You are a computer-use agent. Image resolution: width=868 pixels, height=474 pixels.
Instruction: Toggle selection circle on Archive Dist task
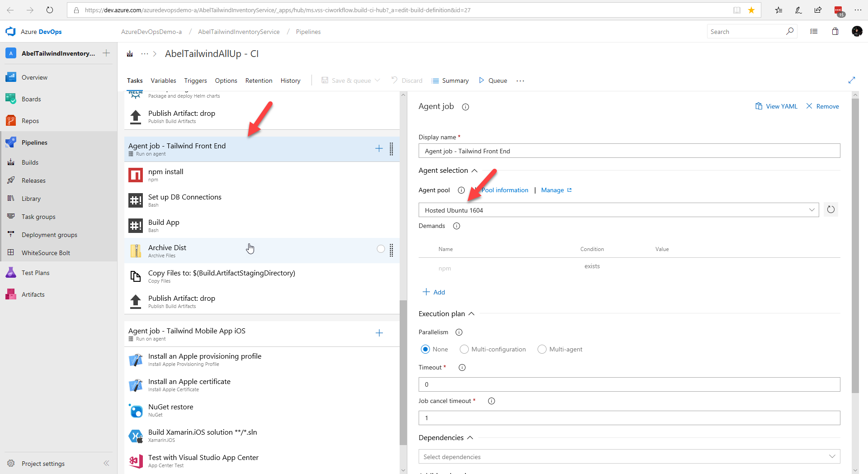click(381, 249)
